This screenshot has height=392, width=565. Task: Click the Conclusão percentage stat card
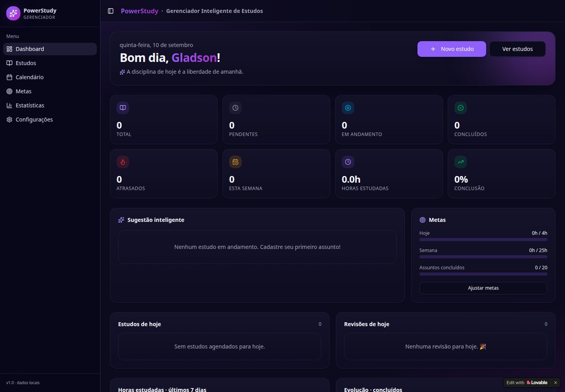(x=501, y=174)
